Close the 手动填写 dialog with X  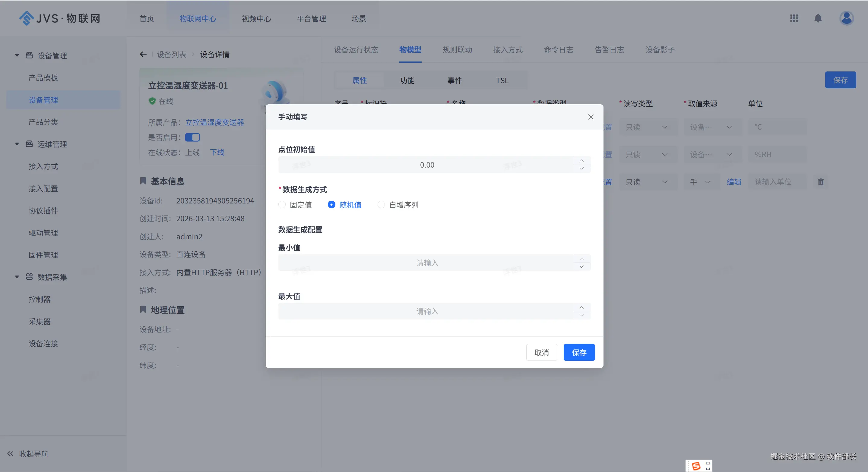pos(590,117)
